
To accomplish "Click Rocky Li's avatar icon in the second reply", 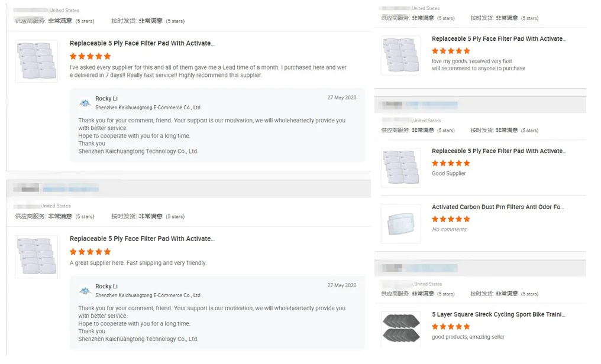I will [x=85, y=291].
